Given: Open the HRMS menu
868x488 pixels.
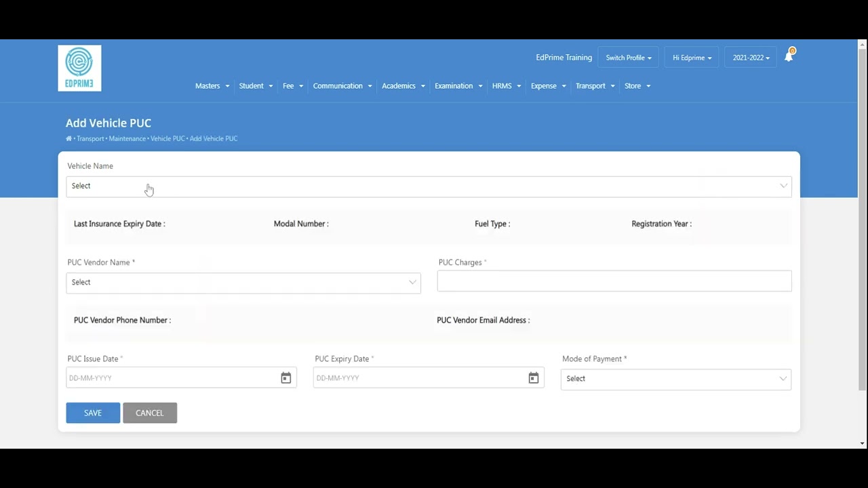Looking at the screenshot, I should click(507, 86).
